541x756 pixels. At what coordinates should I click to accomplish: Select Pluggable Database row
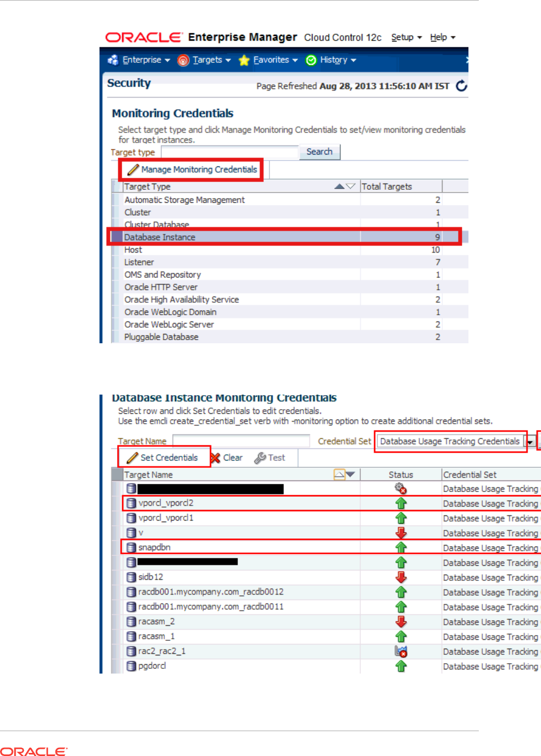[290, 337]
